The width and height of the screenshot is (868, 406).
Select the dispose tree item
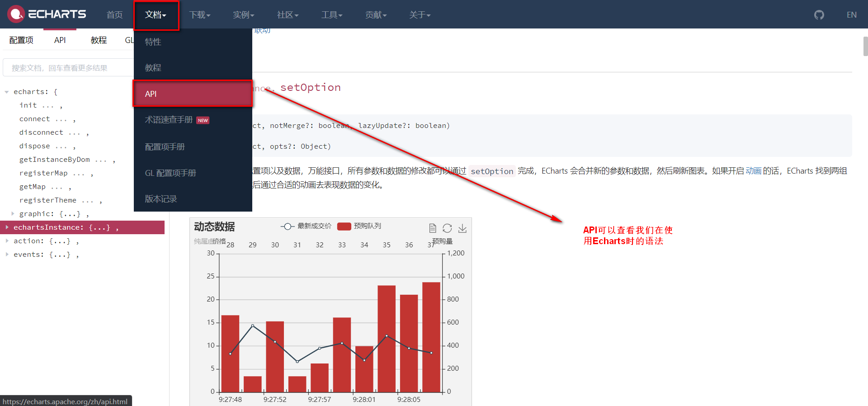tap(35, 146)
